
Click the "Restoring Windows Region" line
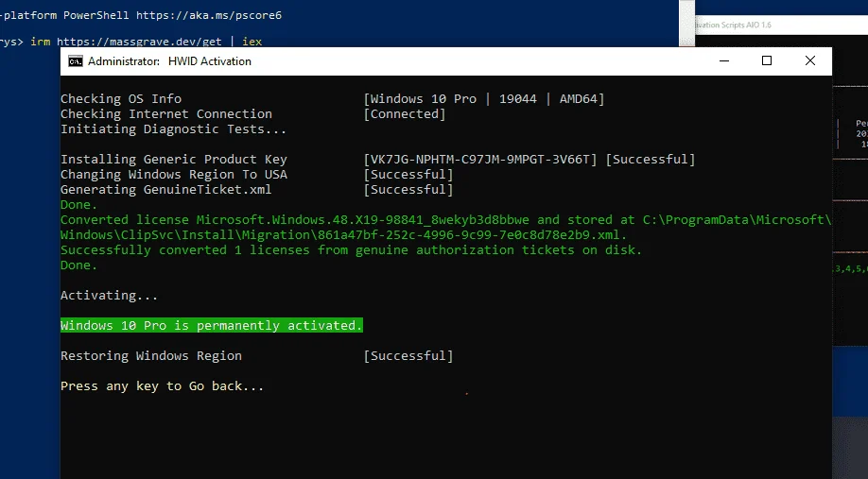(x=151, y=355)
